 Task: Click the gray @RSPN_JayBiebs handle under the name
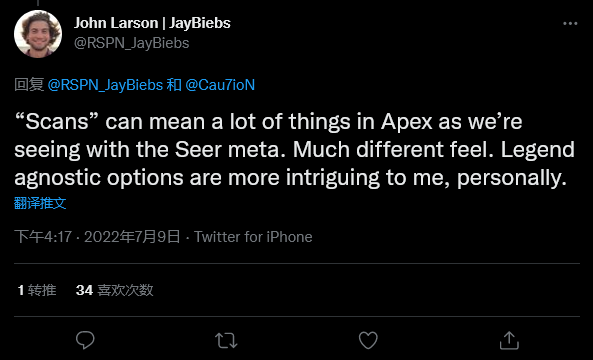pyautogui.click(x=132, y=43)
